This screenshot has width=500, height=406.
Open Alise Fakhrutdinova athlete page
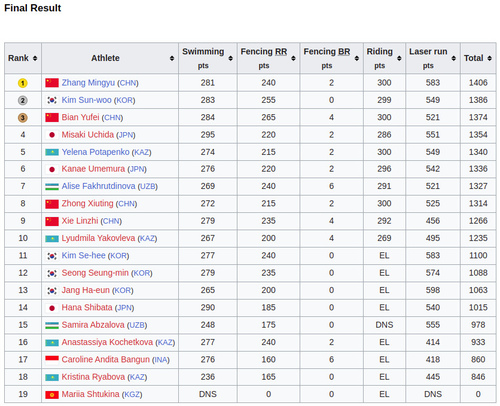pos(98,186)
